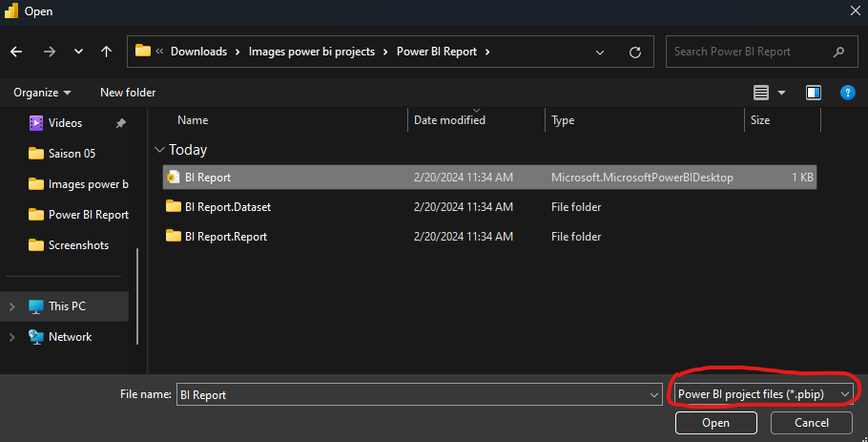Go forward with the right arrow
The height and width of the screenshot is (442, 868).
pyautogui.click(x=50, y=52)
